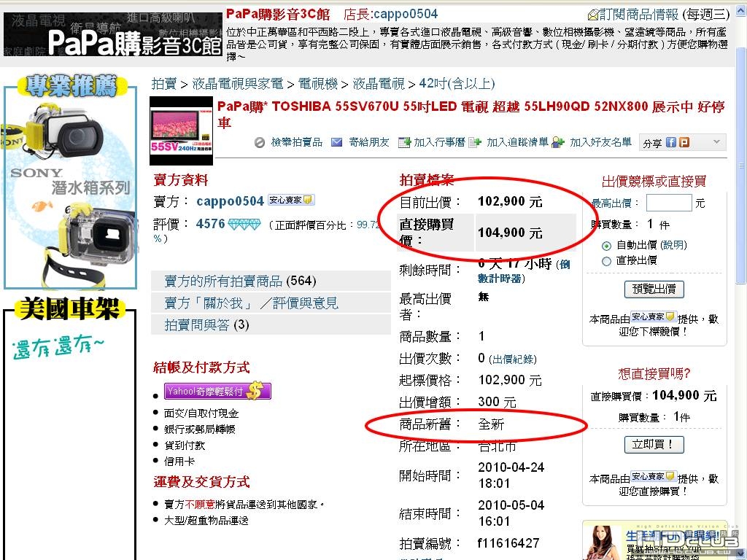Click the promotional ad with woman photo at bottom right
This screenshot has width=747, height=560.
[654, 540]
